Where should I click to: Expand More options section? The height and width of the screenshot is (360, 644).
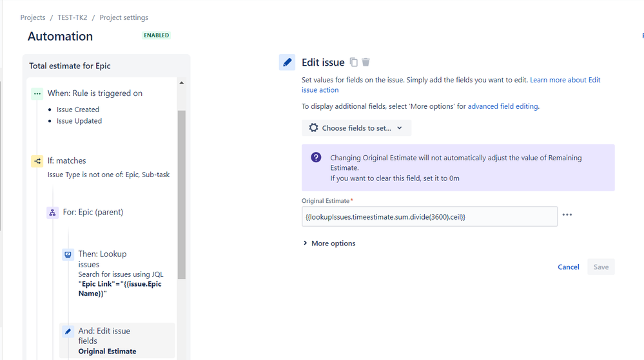pyautogui.click(x=329, y=243)
